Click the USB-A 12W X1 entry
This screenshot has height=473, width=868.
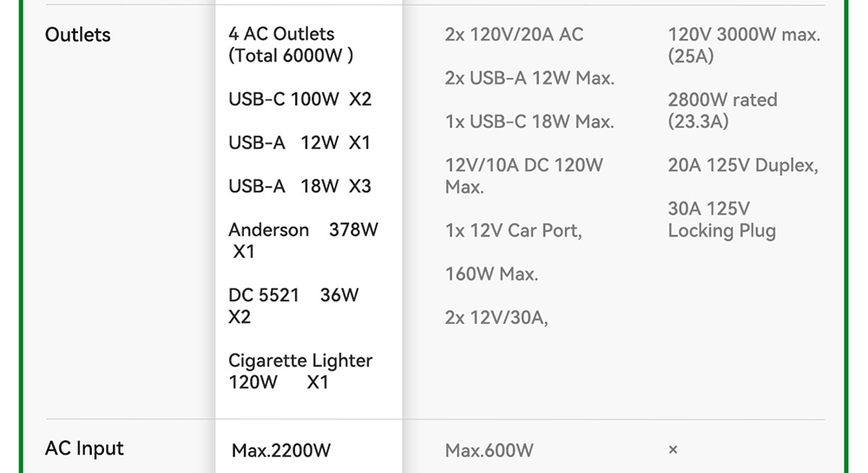[x=299, y=142]
